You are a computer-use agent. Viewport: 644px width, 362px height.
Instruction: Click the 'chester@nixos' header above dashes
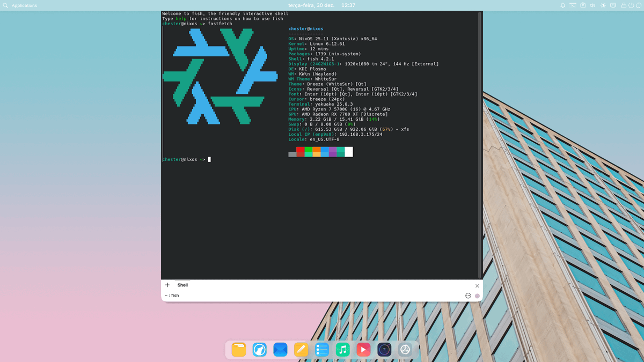(306, 29)
